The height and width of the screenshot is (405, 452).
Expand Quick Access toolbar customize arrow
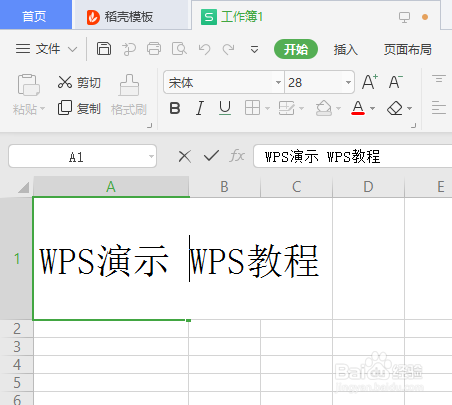pos(254,49)
